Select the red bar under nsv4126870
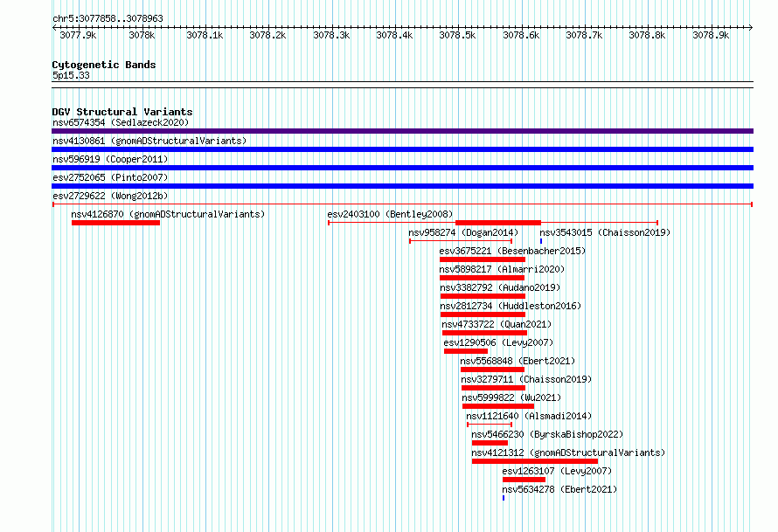This screenshot has width=778, height=532. point(115,223)
